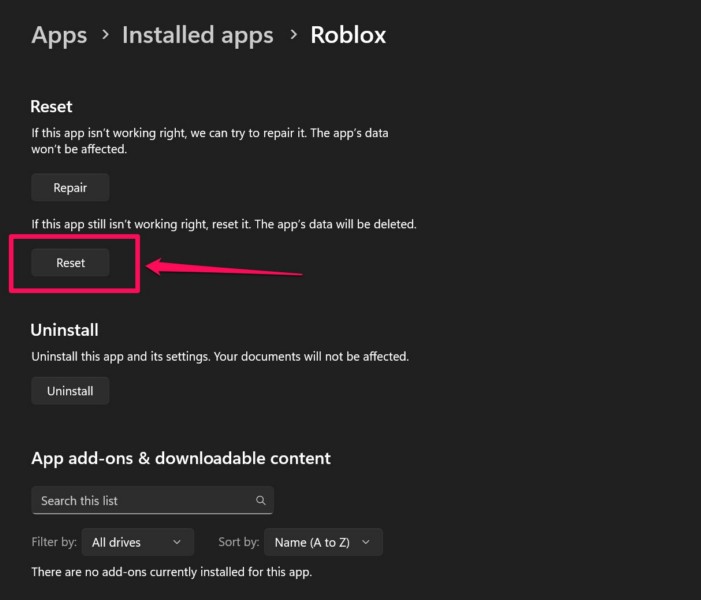Open the 'Name (A to Z)' sort dropdown
The image size is (701, 600).
tap(322, 542)
